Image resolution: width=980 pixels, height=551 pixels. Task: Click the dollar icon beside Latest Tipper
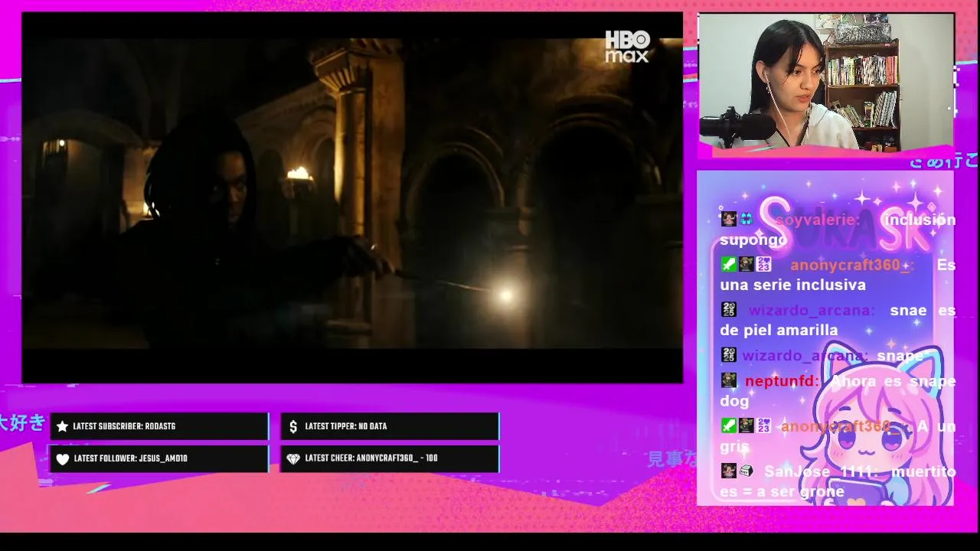[x=292, y=426]
